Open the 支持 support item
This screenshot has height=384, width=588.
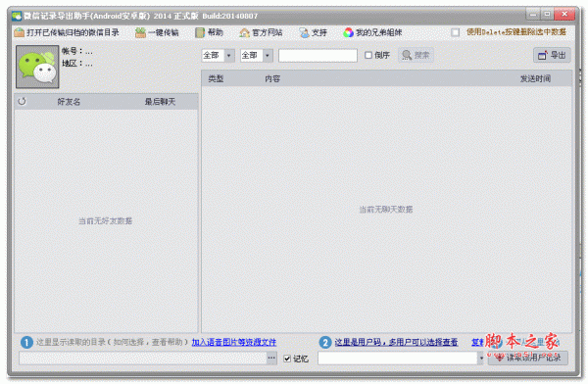coord(314,32)
